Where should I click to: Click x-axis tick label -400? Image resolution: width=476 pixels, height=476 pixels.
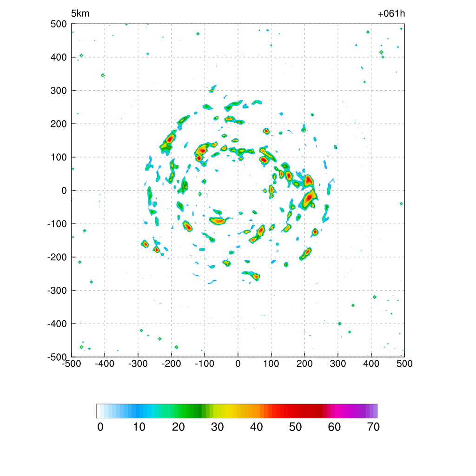click(x=105, y=364)
